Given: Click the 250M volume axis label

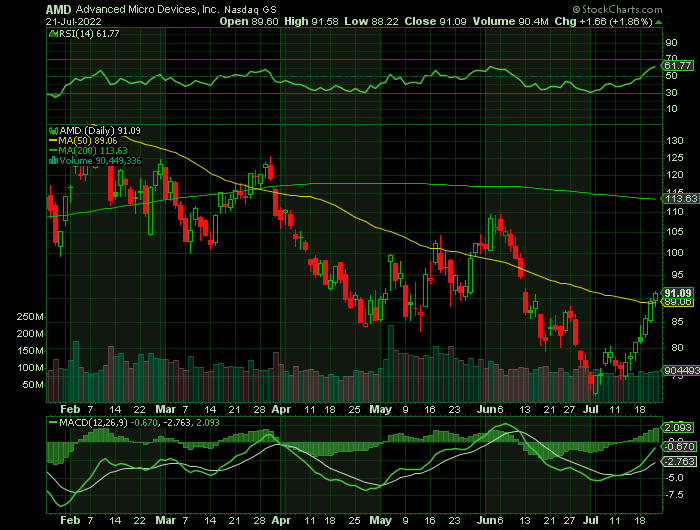Looking at the screenshot, I should coord(30,317).
